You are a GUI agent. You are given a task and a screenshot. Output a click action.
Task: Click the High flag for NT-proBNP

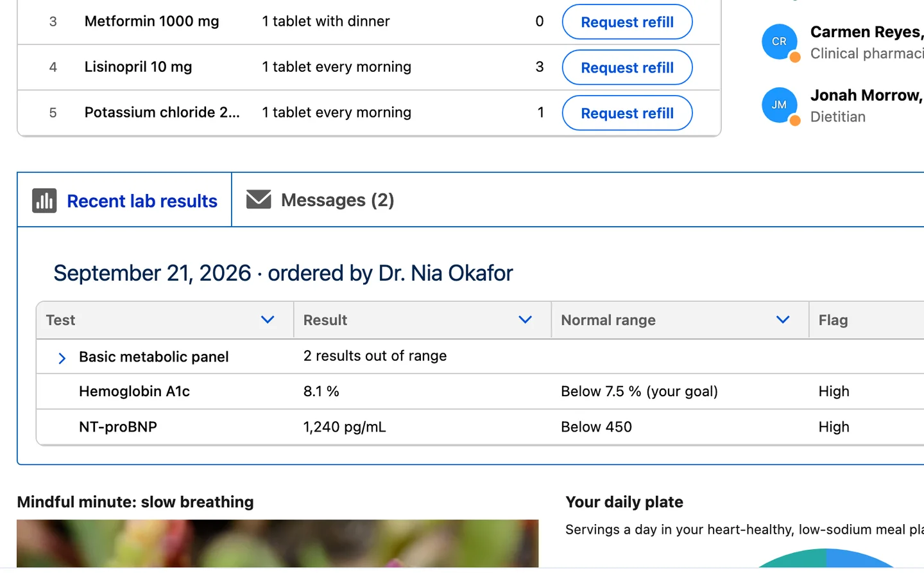tap(834, 427)
